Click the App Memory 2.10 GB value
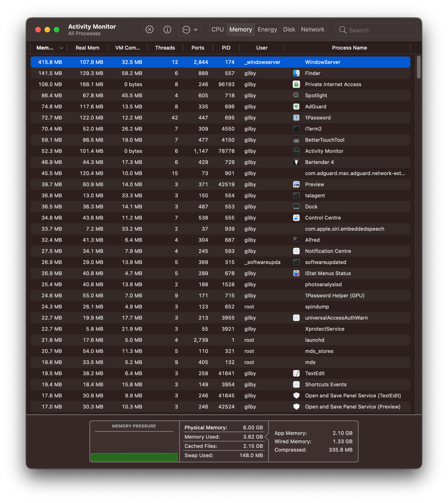Screen dimensions: 448x503 pyautogui.click(x=343, y=433)
